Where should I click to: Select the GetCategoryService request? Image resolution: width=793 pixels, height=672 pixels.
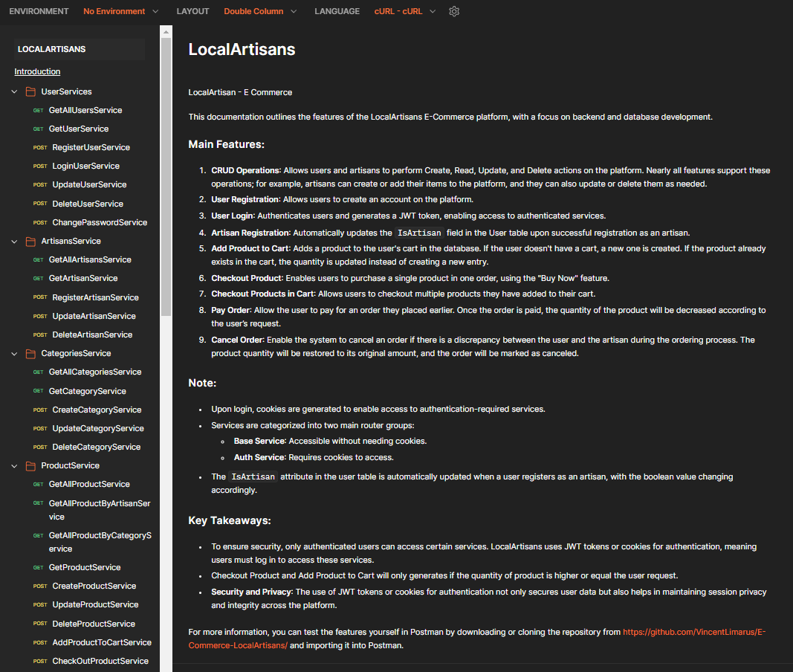click(x=88, y=391)
